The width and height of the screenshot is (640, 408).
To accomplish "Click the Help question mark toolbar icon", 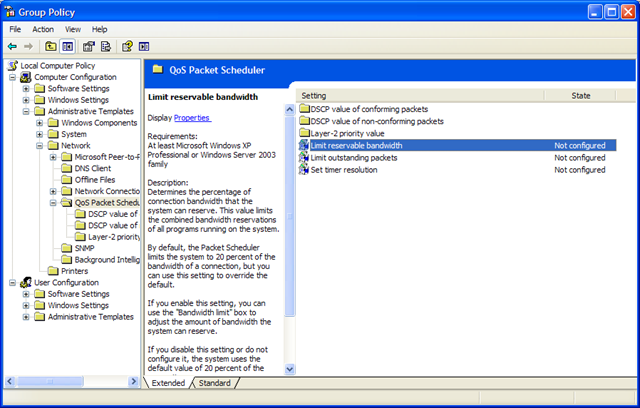I will (127, 46).
